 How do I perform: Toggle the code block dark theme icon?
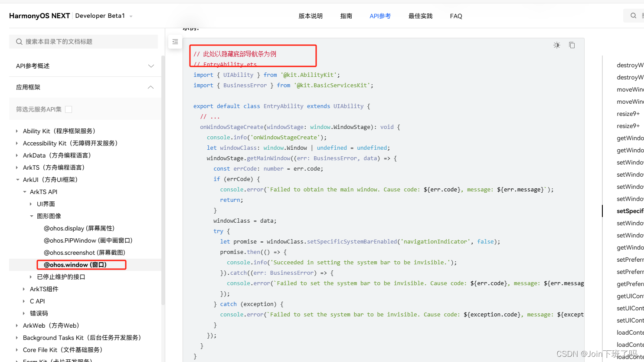tap(557, 45)
